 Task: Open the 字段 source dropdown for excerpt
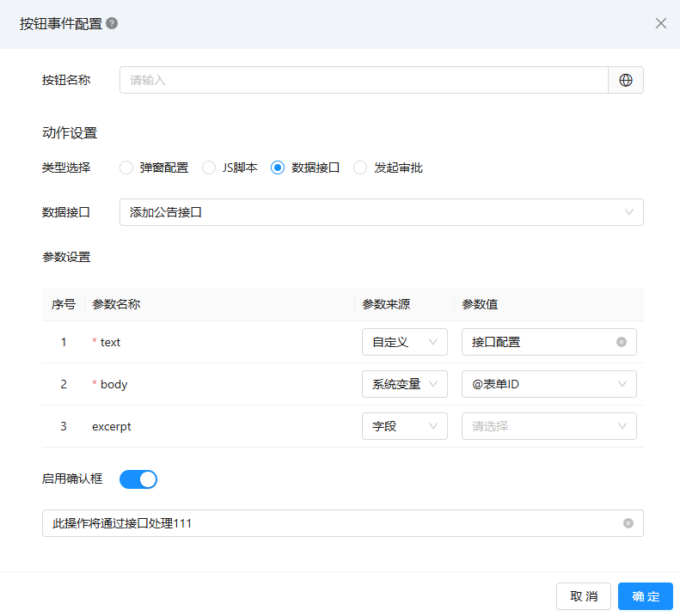coord(404,426)
